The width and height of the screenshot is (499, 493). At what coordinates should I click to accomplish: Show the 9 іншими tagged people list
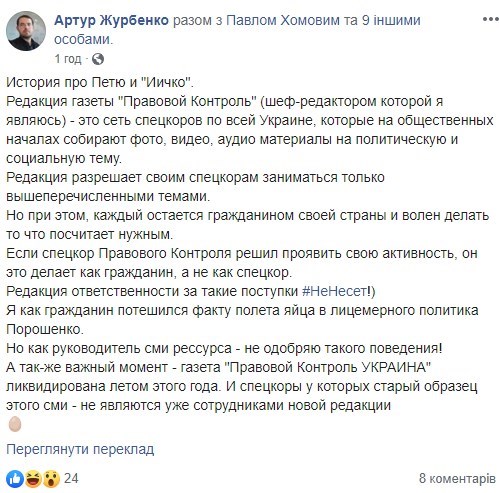[x=391, y=20]
